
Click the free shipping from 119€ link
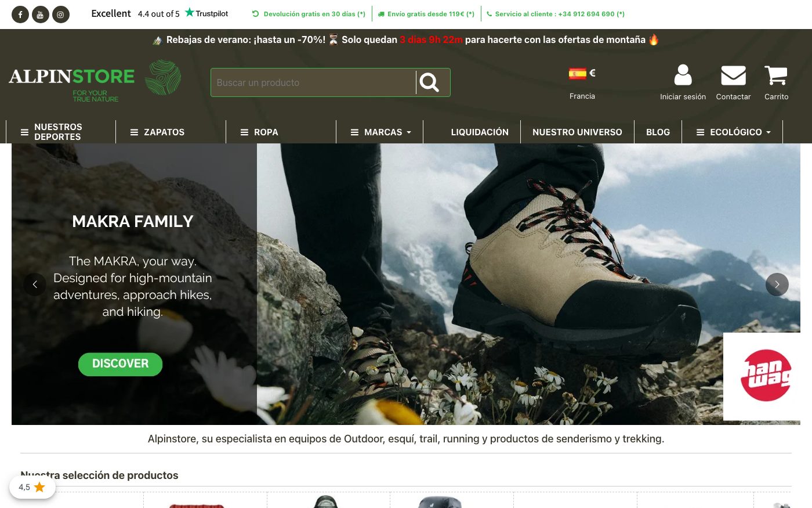pyautogui.click(x=426, y=14)
